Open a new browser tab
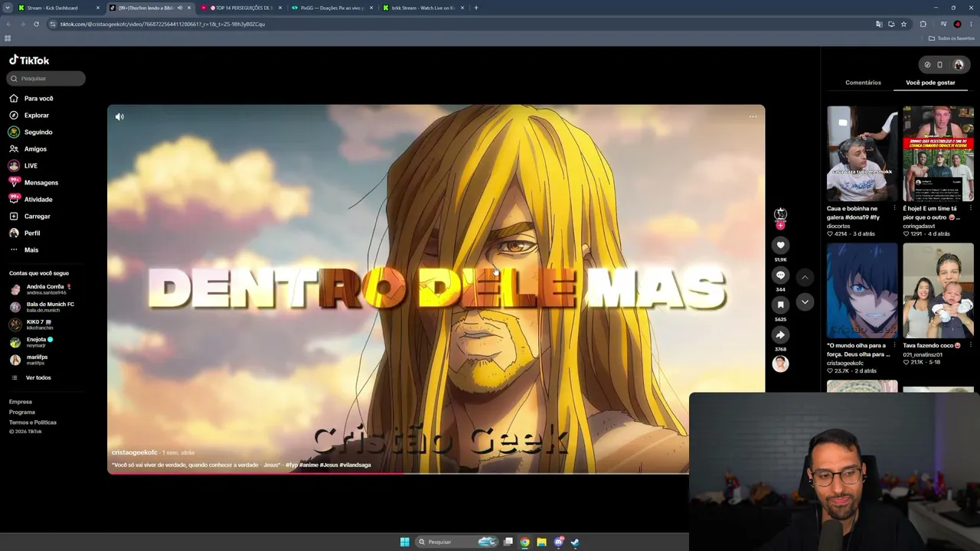The image size is (980, 551). click(x=476, y=8)
